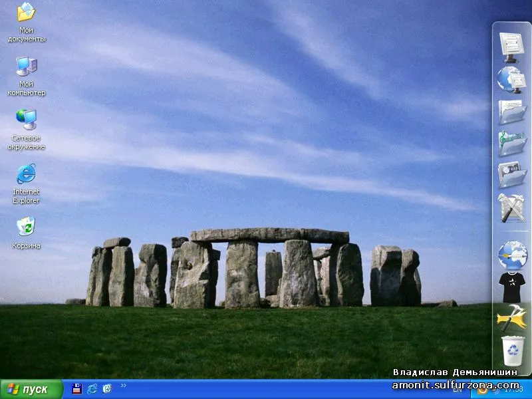The image size is (532, 399).
Task: Open the documents folder icon in the dock
Action: 512,112
